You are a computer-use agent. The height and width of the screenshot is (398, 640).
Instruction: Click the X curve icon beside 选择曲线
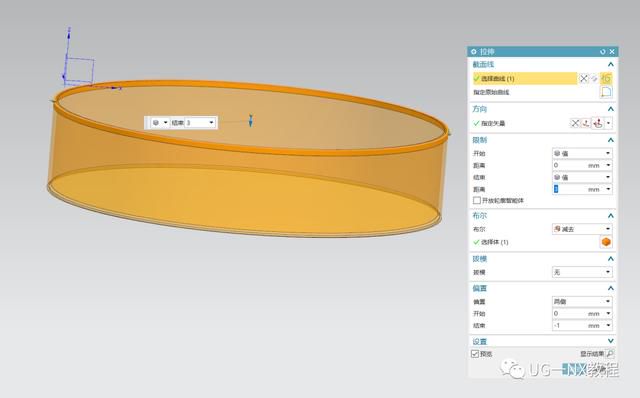tap(584, 78)
